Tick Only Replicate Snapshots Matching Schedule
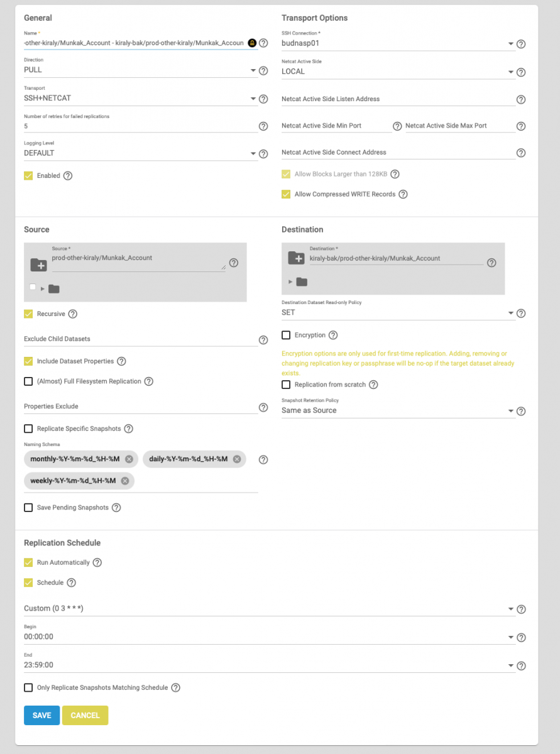 28,687
